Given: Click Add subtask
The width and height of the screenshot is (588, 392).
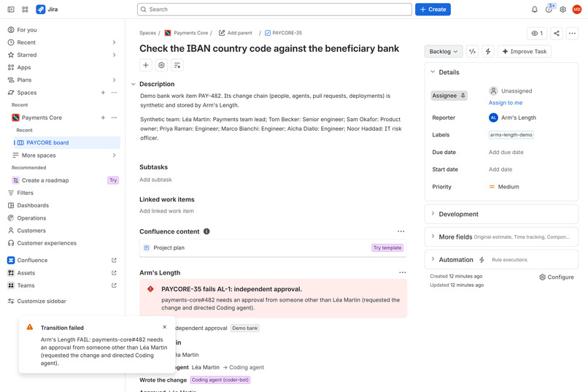Looking at the screenshot, I should tap(155, 180).
